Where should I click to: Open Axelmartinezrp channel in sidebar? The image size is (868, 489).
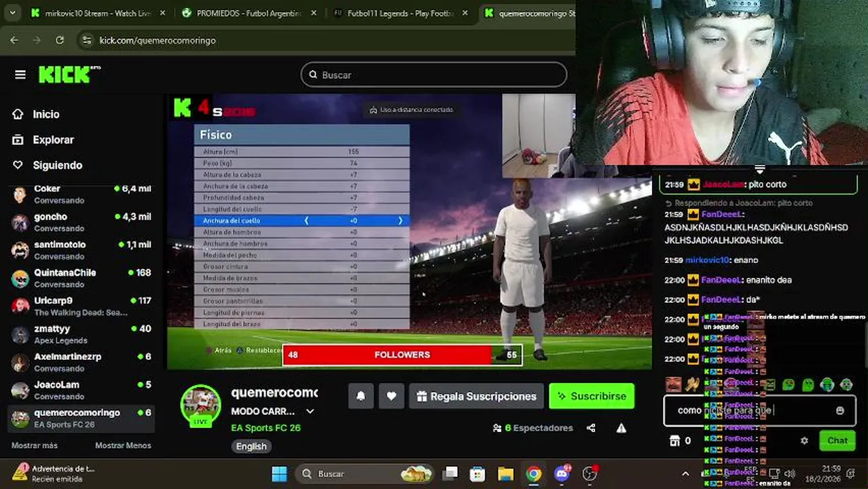point(82,362)
